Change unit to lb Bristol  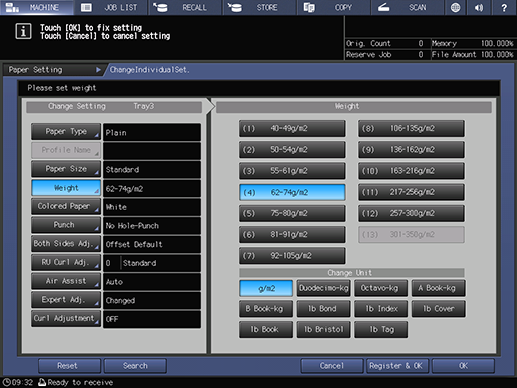pyautogui.click(x=323, y=330)
